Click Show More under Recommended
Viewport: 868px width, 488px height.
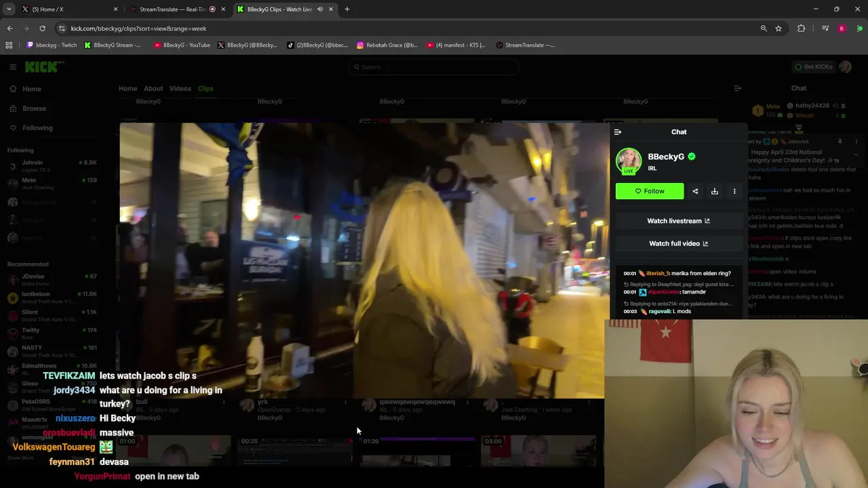click(20, 457)
